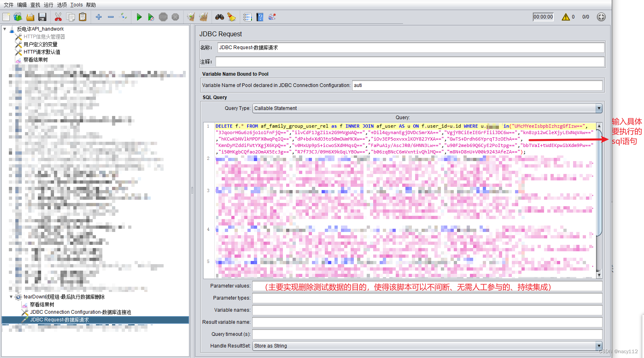
Task: Open the 帮助 menu
Action: (x=91, y=5)
